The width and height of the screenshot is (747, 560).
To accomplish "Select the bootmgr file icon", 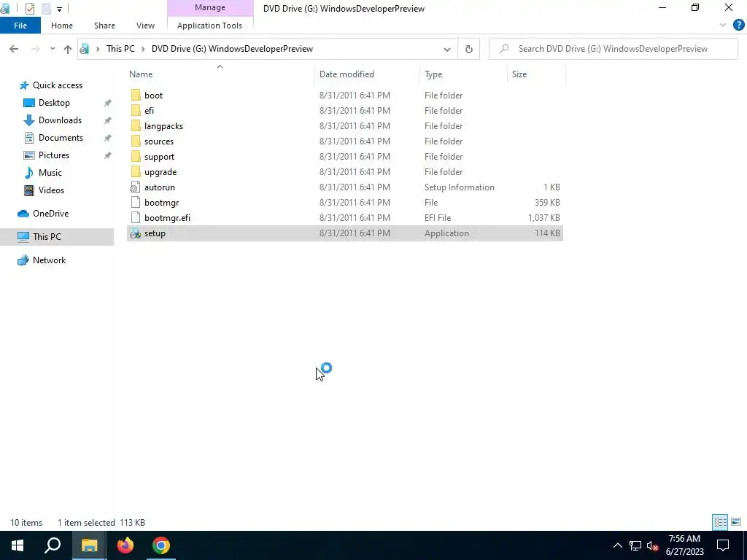I will click(x=136, y=203).
